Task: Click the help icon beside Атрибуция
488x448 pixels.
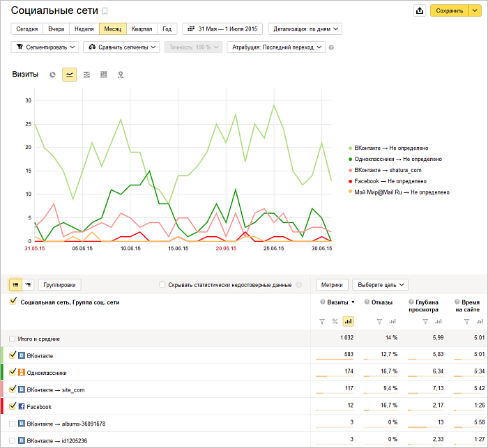Action: [x=331, y=47]
